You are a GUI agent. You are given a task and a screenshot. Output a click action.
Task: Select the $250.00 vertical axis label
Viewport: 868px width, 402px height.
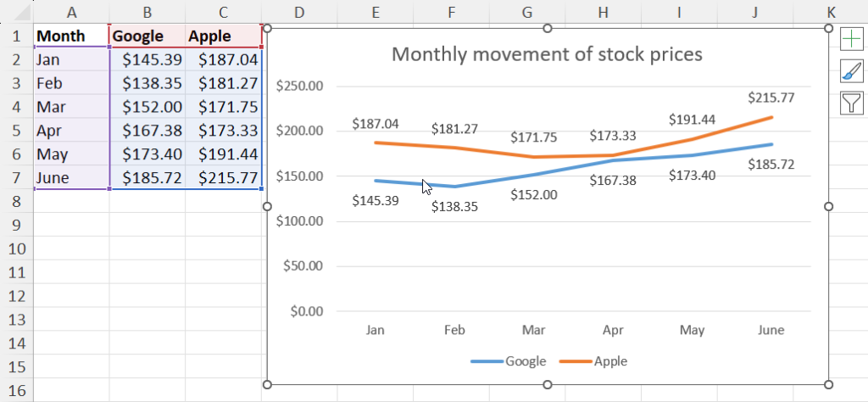click(299, 87)
